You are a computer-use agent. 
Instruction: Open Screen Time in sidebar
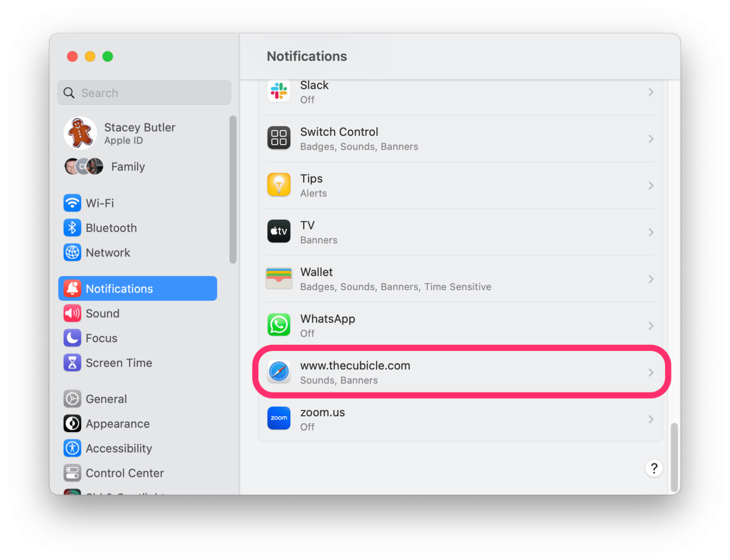pos(138,363)
